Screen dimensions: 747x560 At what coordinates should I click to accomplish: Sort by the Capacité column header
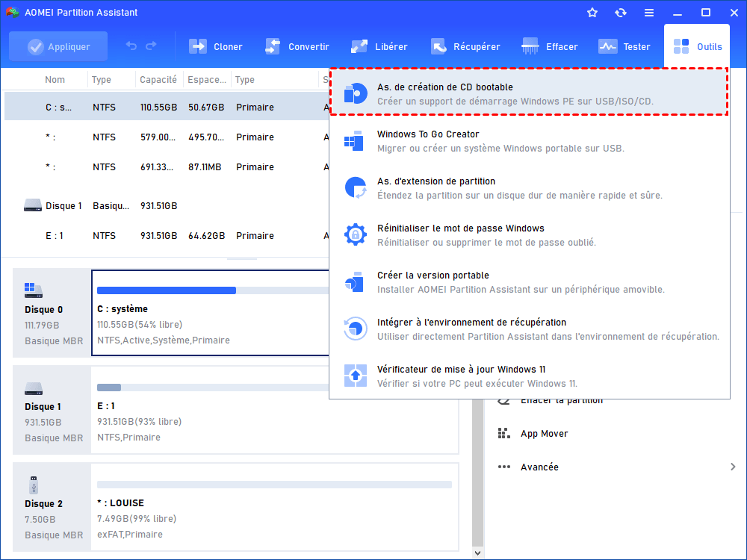click(x=158, y=80)
